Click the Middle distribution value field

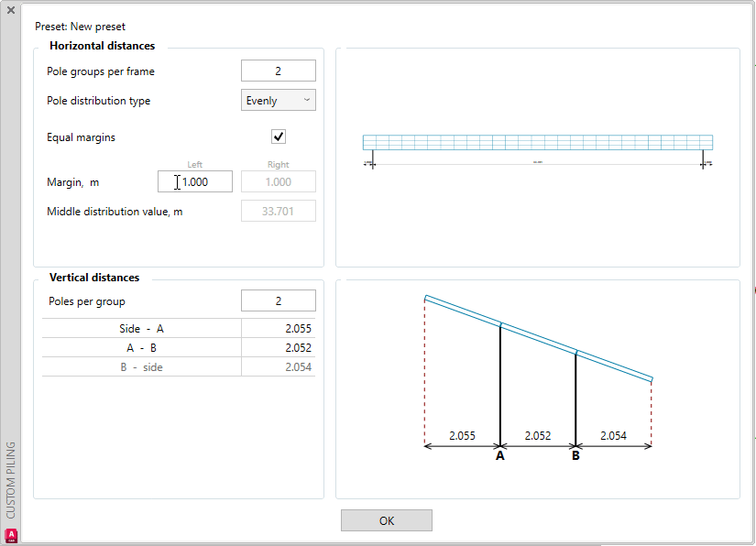279,212
